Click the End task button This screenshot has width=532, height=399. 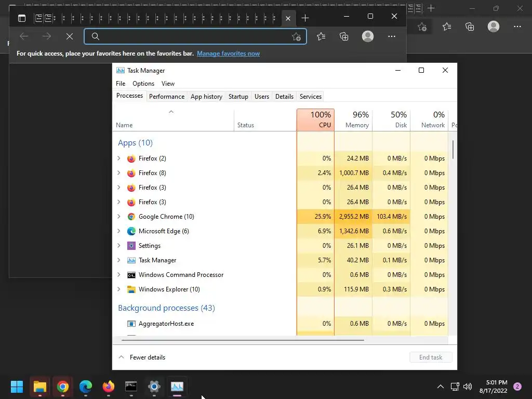click(x=431, y=357)
